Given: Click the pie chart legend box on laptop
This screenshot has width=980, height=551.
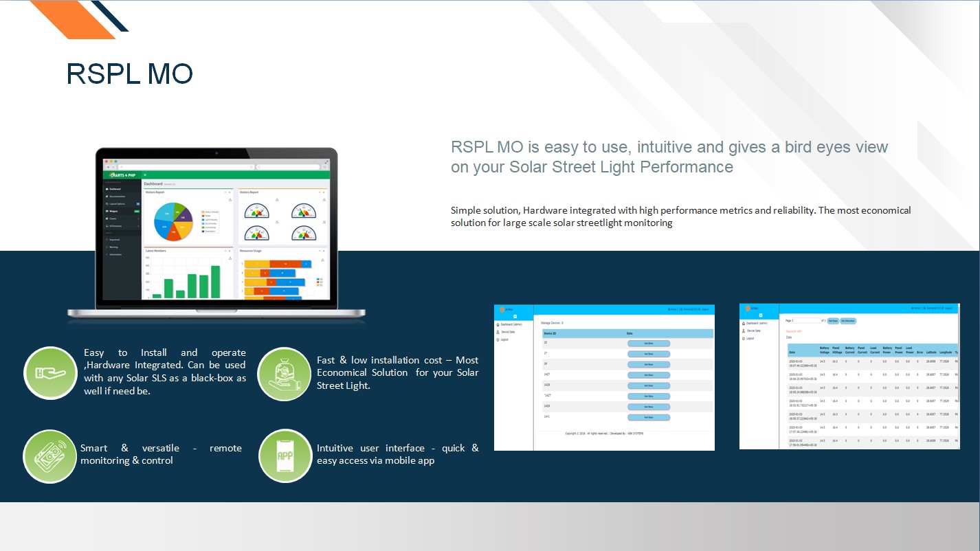Looking at the screenshot, I should (210, 221).
